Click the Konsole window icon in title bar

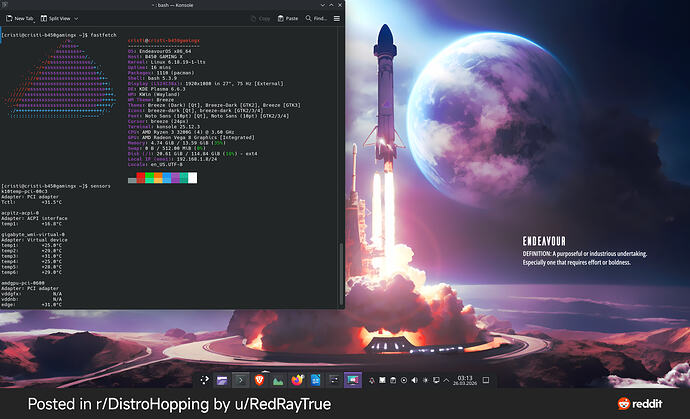pos(4,4)
